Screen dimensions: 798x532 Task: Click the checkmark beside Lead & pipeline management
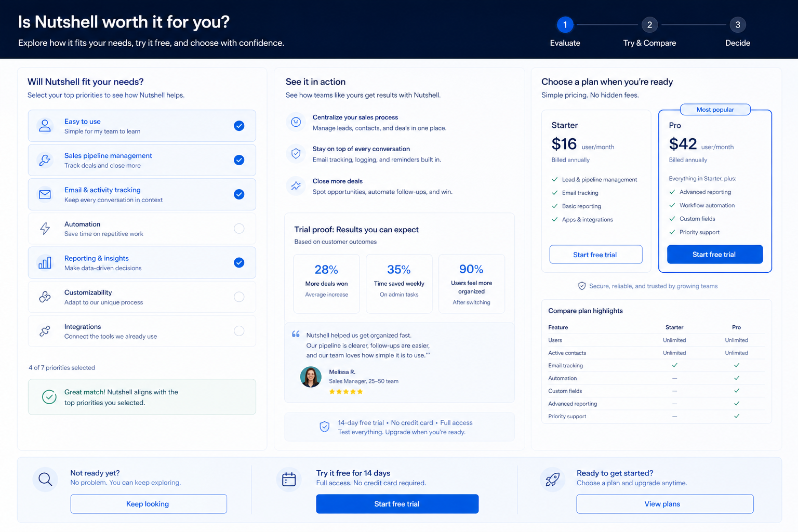click(x=555, y=180)
